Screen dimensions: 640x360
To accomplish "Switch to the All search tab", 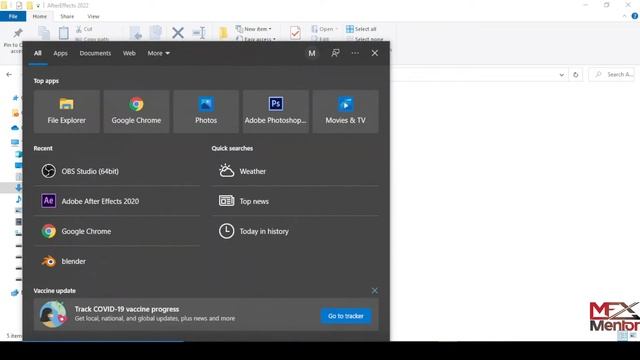I will point(38,53).
